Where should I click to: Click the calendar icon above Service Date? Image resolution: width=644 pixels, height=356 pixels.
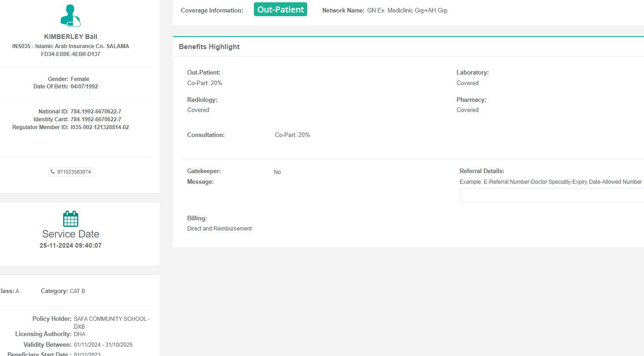(x=70, y=219)
